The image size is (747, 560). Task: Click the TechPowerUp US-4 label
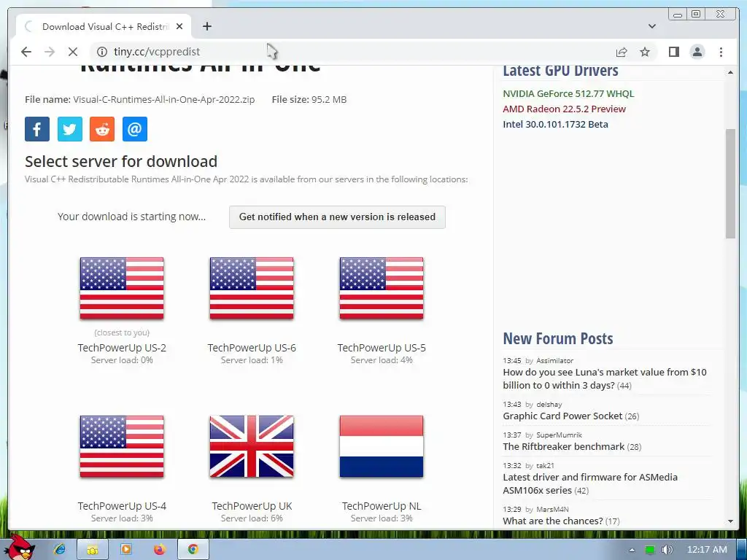pyautogui.click(x=122, y=506)
